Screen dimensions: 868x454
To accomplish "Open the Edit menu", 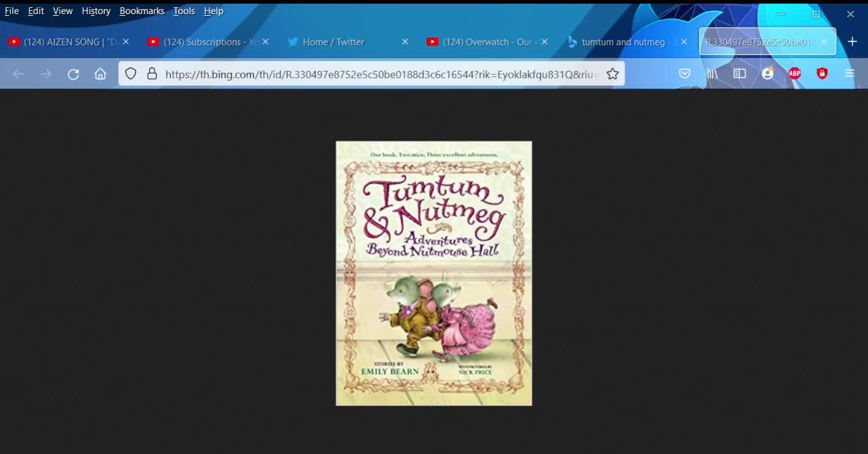I will pos(36,11).
